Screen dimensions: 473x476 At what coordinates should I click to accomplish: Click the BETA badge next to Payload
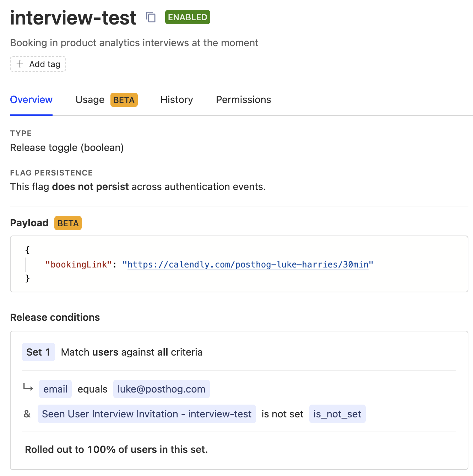pyautogui.click(x=68, y=223)
